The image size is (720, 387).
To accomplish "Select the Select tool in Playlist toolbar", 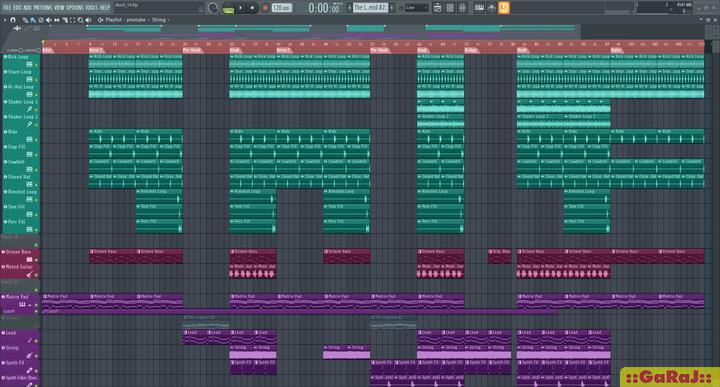I will tap(73, 20).
